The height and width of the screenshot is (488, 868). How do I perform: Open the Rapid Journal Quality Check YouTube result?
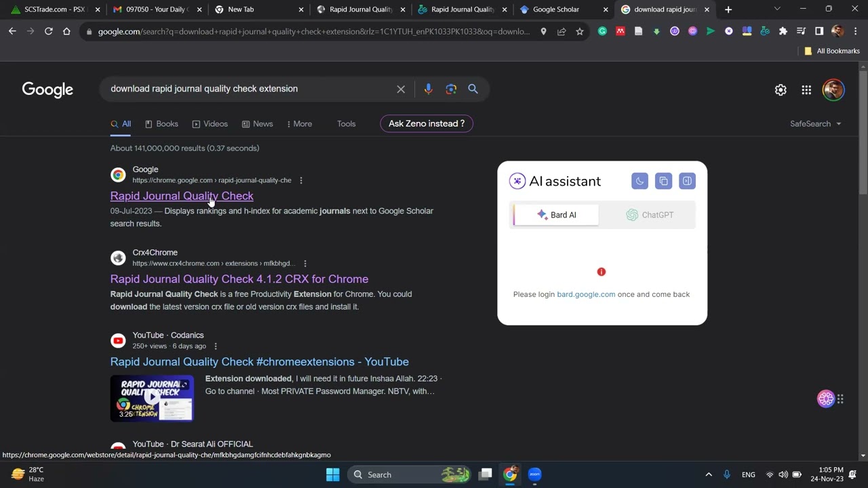260,362
